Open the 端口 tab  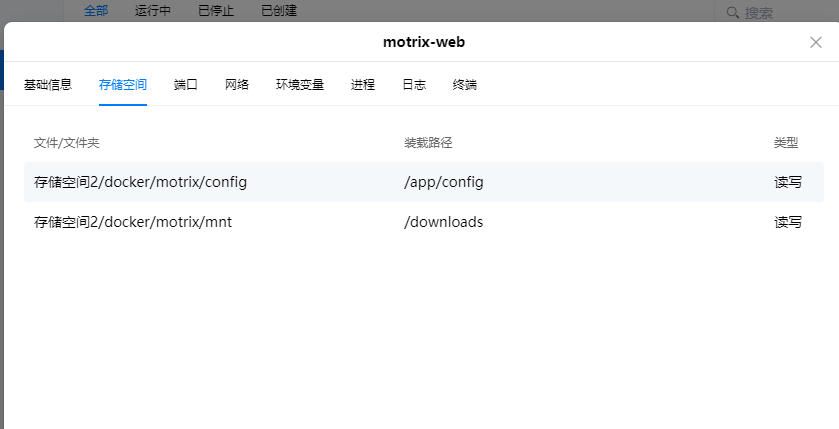pyautogui.click(x=186, y=85)
